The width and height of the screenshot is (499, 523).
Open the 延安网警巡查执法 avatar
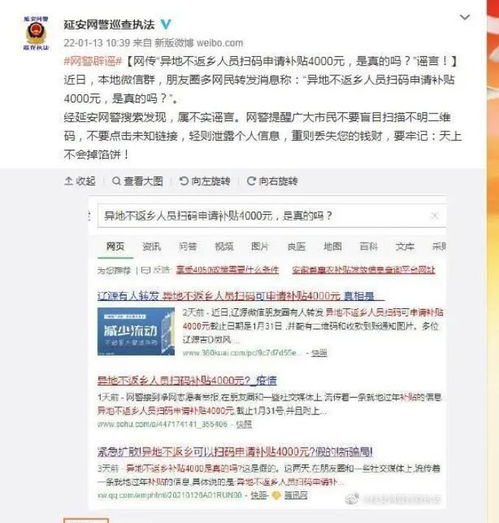point(36,33)
